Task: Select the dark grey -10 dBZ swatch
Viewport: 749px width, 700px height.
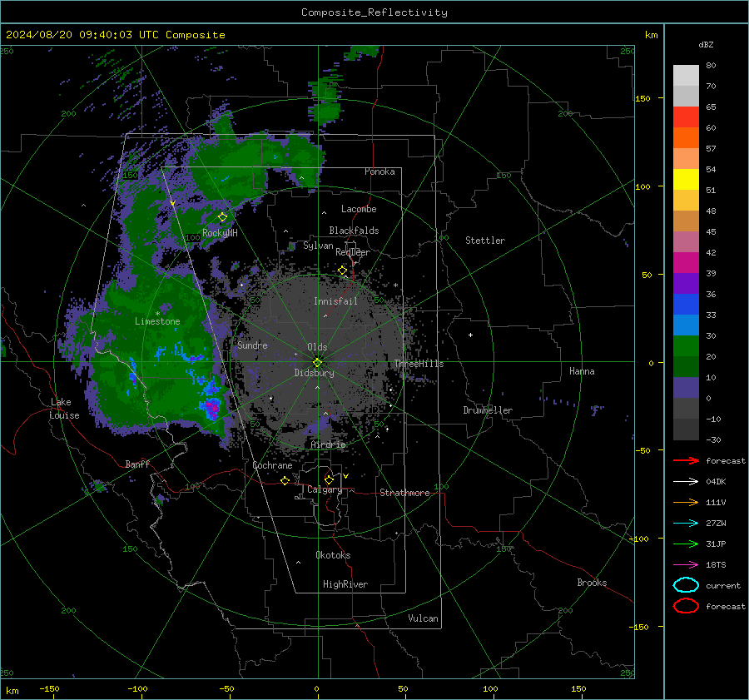Action: click(686, 429)
